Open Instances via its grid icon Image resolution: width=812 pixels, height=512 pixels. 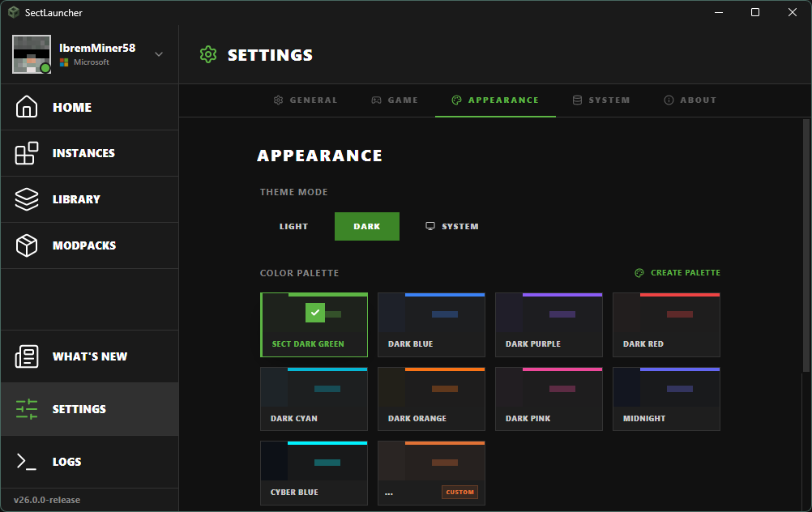tap(27, 153)
